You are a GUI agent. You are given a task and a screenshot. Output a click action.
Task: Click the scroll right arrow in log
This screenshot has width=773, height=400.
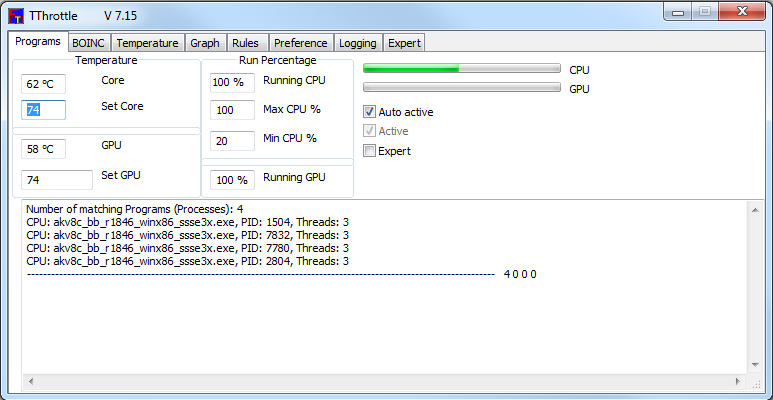click(x=738, y=381)
